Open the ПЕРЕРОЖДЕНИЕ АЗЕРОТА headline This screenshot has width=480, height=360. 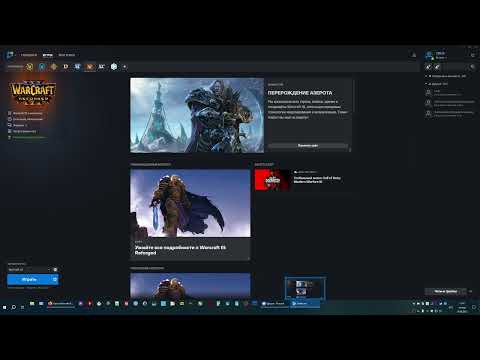tap(300, 93)
